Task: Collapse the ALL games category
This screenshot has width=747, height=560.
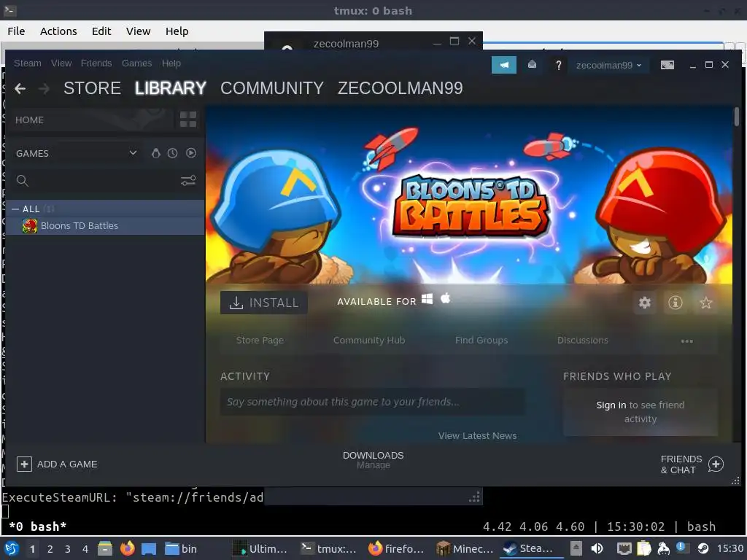Action: tap(16, 209)
